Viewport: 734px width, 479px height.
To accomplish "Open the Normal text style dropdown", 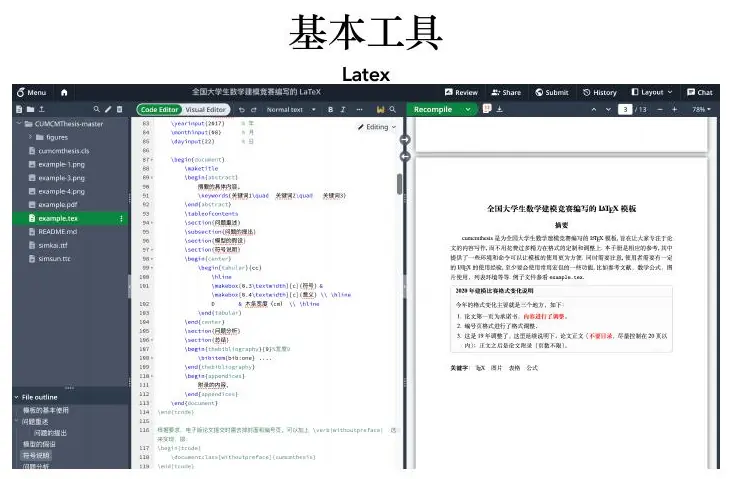I will (x=291, y=110).
